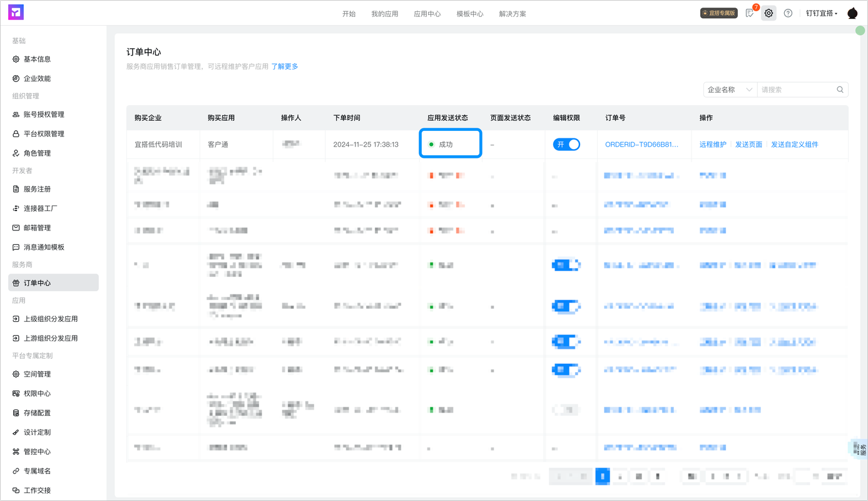Toggle edit permission on the last visible order row
The width and height of the screenshot is (868, 501).
tap(566, 448)
